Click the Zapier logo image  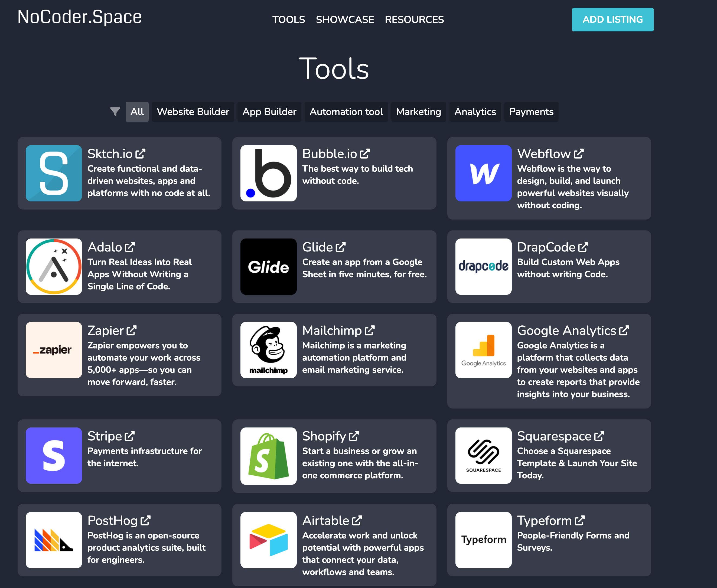54,350
